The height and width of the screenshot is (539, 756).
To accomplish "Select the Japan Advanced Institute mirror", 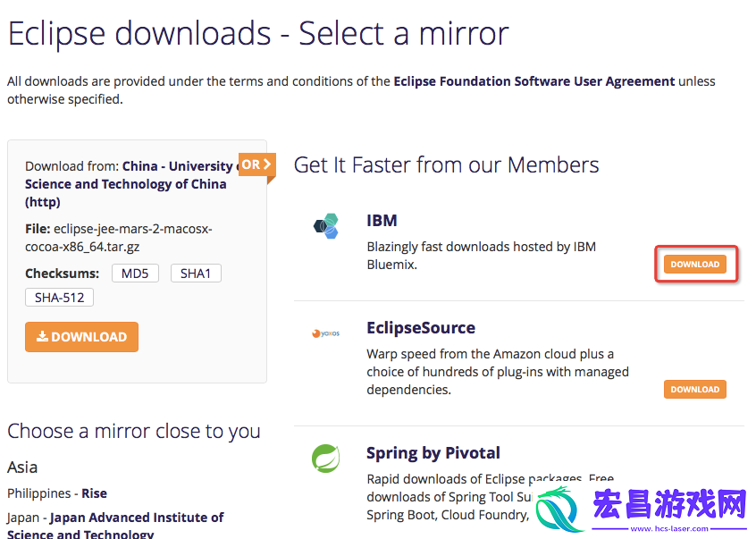I will point(115,526).
